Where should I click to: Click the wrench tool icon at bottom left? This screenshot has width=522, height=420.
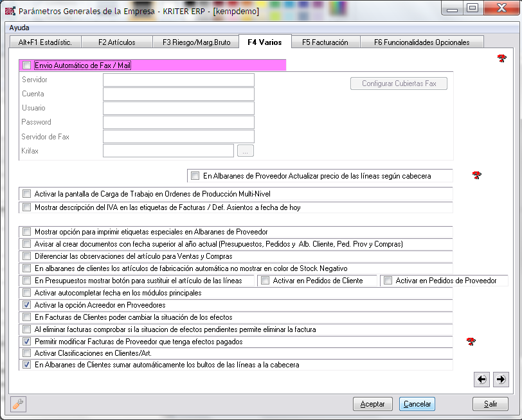(19, 404)
